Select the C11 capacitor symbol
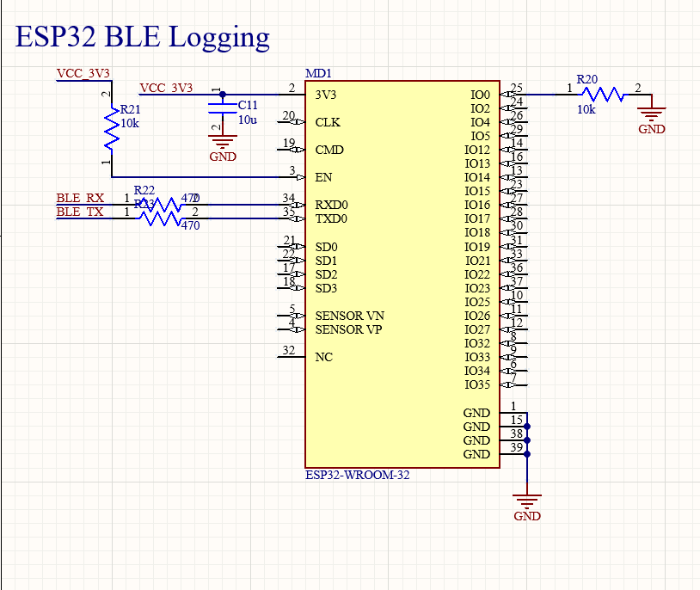The width and height of the screenshot is (700, 590). coord(223,108)
